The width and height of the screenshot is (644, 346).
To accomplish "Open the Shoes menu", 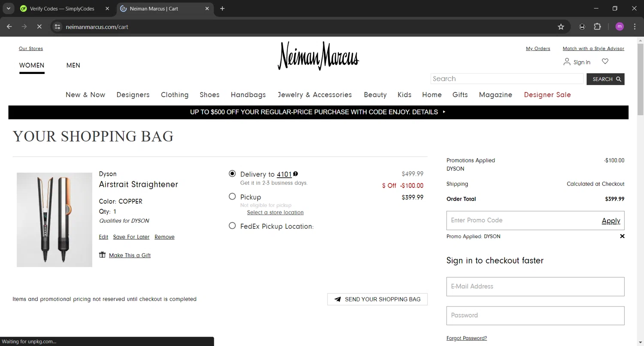I will (210, 95).
